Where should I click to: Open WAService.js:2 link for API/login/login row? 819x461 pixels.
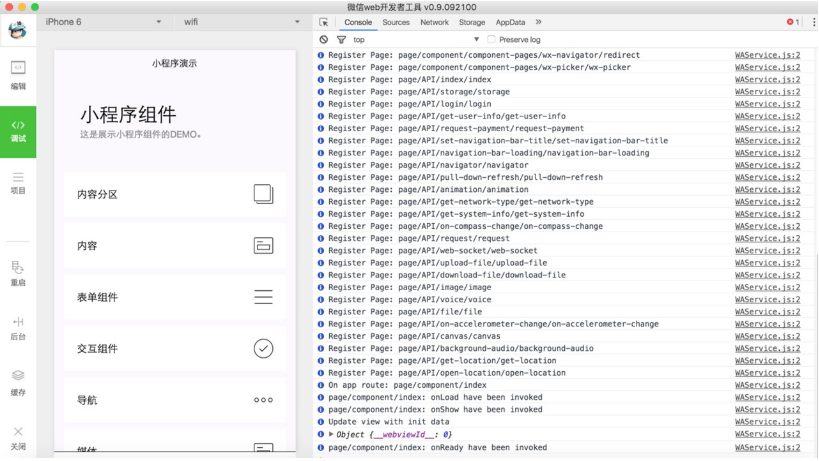tap(767, 104)
